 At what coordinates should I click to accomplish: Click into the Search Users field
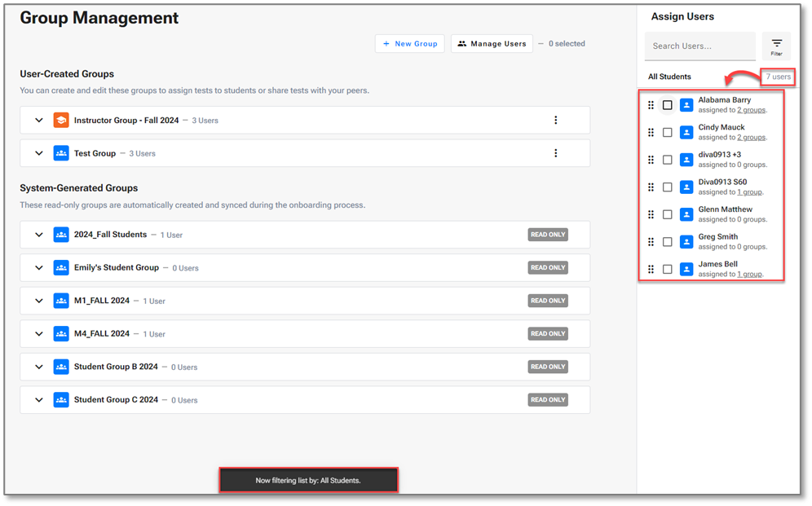(x=699, y=46)
